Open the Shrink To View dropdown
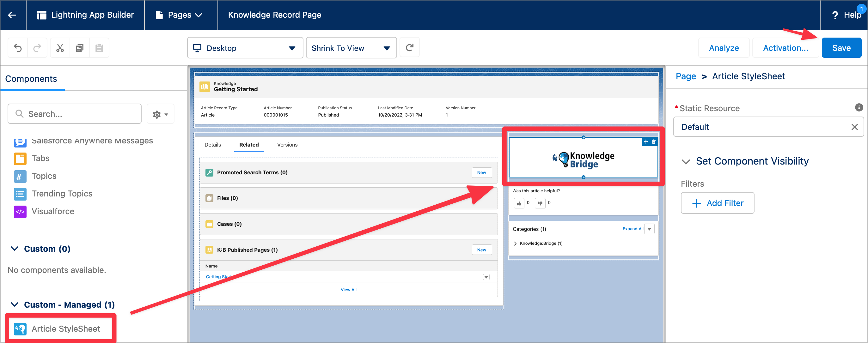The height and width of the screenshot is (343, 868). [351, 48]
